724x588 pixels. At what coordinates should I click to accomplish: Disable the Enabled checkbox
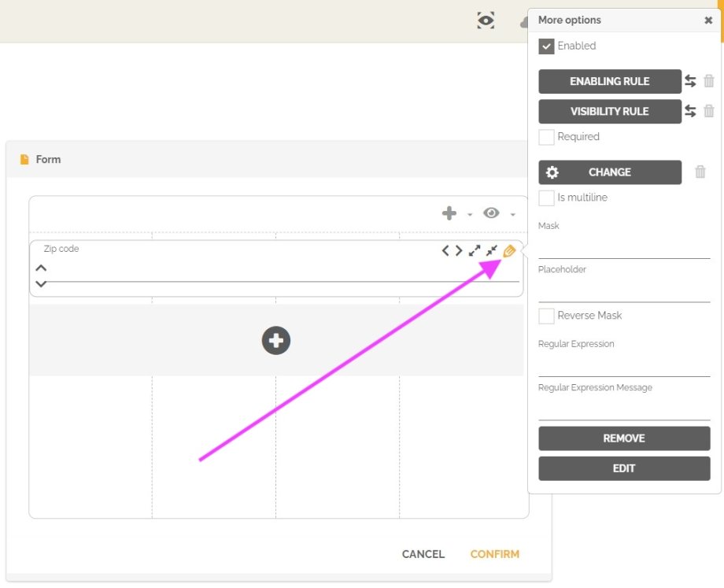pos(546,46)
